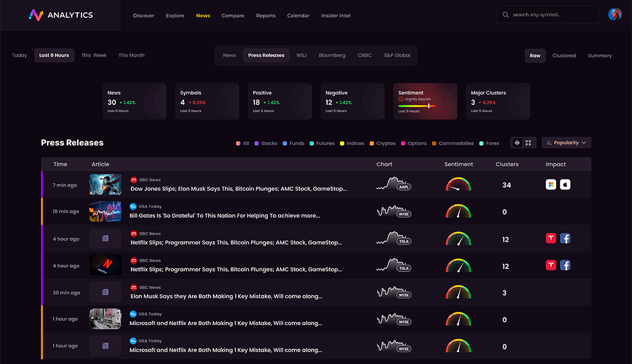Select the Futures category filter
Image resolution: width=632 pixels, height=364 pixels.
tap(322, 143)
